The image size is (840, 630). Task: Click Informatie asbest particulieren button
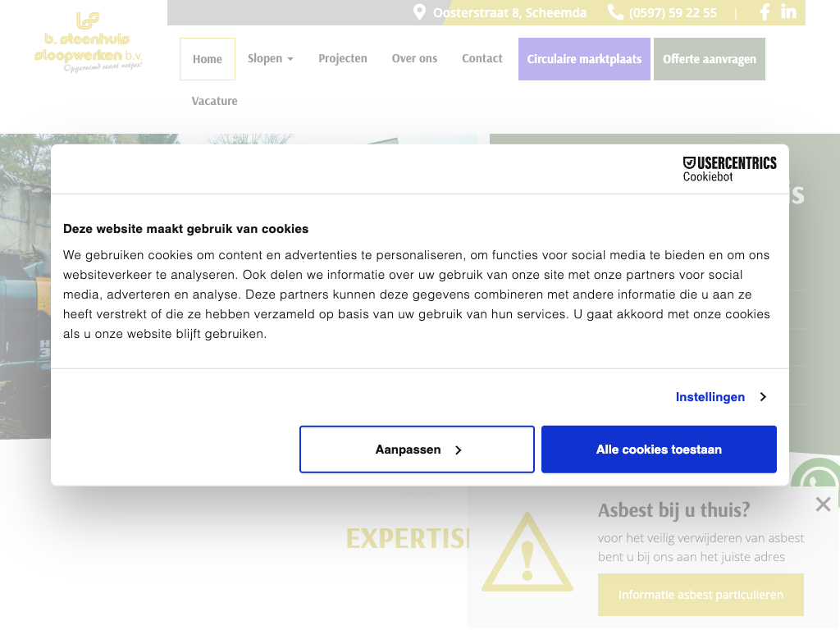click(x=701, y=595)
